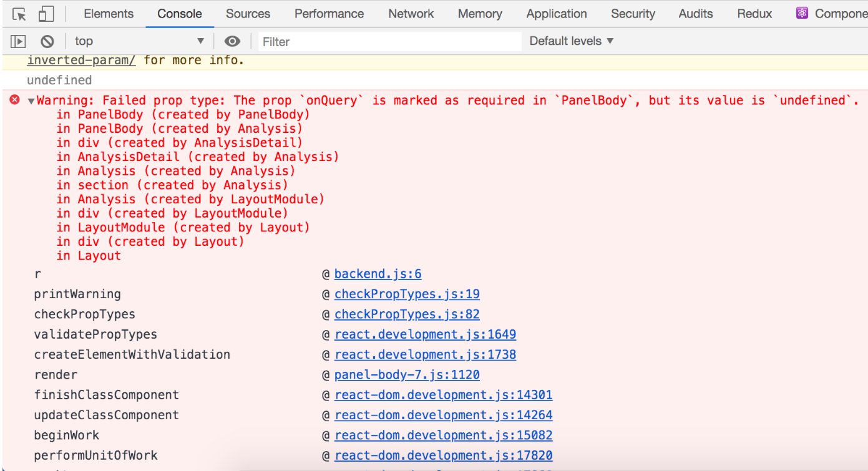Image resolution: width=868 pixels, height=471 pixels.
Task: Open the Default levels dropdown
Action: pyautogui.click(x=572, y=41)
